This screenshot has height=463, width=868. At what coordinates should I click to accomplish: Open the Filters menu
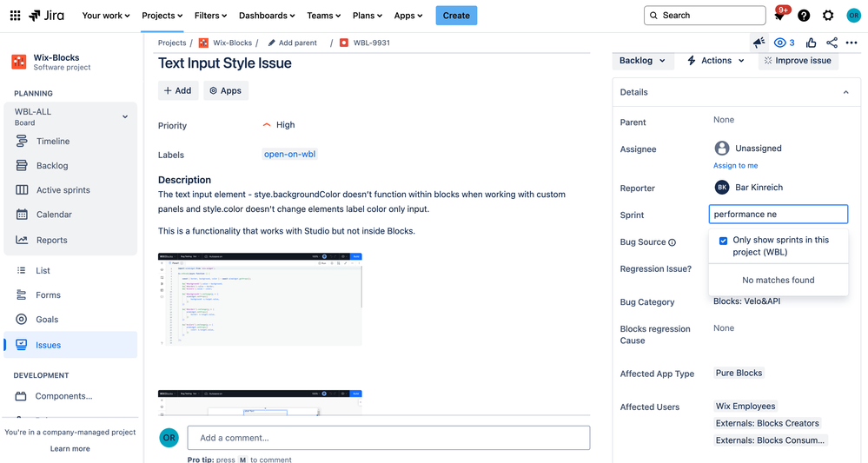(x=210, y=16)
